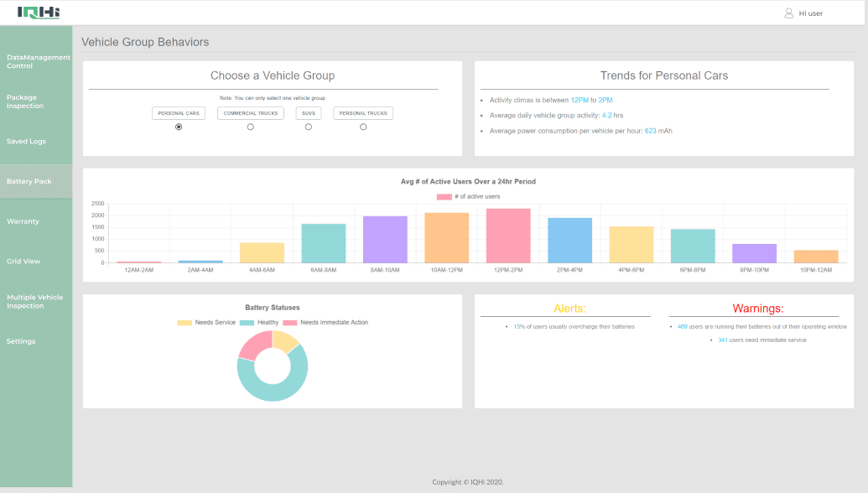Click the 6PM-8PM teal bar
This screenshot has width=868, height=493.
pos(693,246)
